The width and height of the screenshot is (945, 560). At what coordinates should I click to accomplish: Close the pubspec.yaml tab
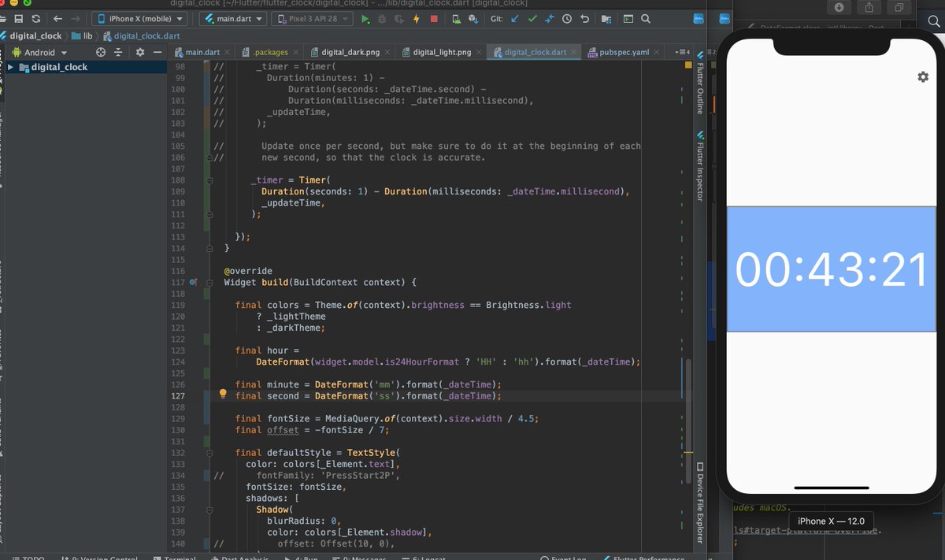click(x=657, y=53)
